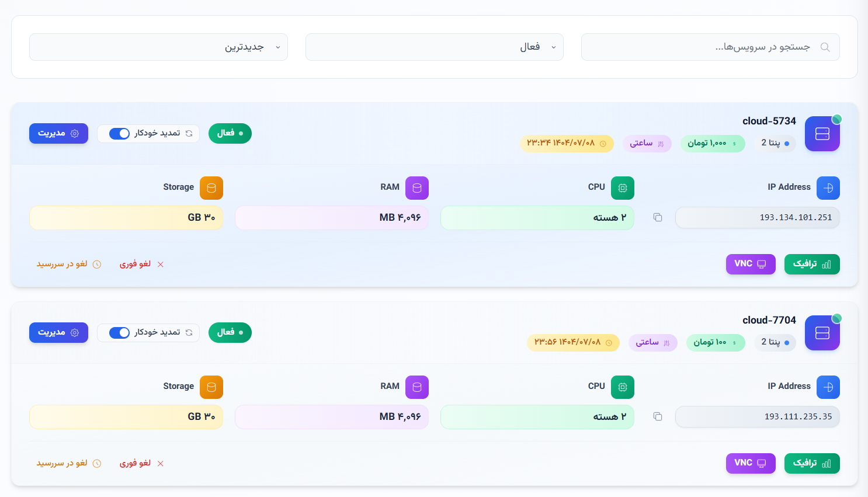Copy the IP 193.134.101.251 using the copy icon
Viewport: 868px width, 497px height.
658,217
